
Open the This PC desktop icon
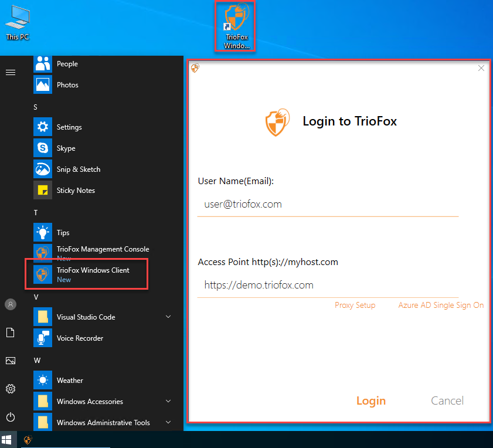[x=17, y=23]
